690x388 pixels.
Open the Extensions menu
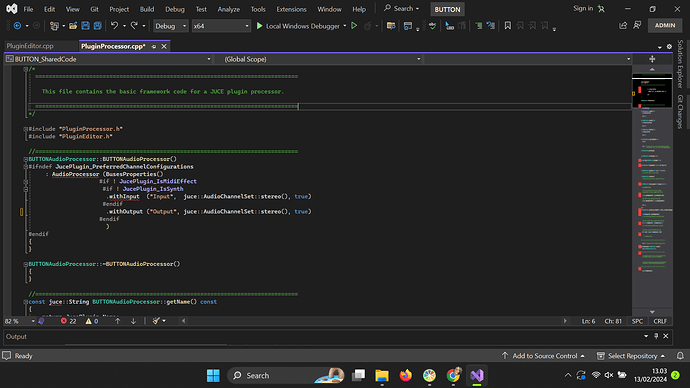click(x=291, y=9)
